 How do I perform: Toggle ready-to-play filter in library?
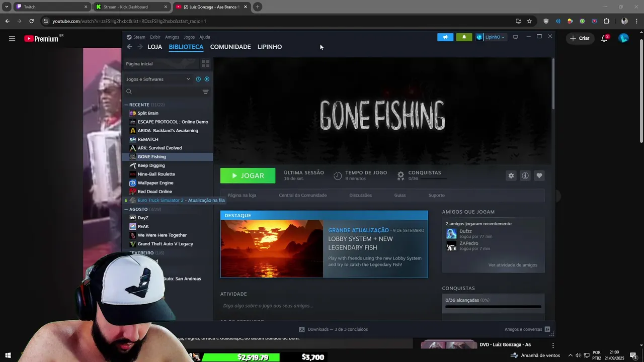click(207, 79)
